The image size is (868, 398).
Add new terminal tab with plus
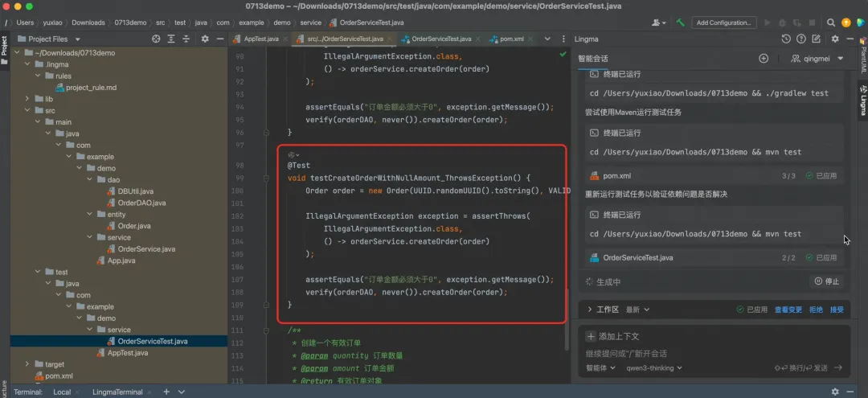coord(166,392)
